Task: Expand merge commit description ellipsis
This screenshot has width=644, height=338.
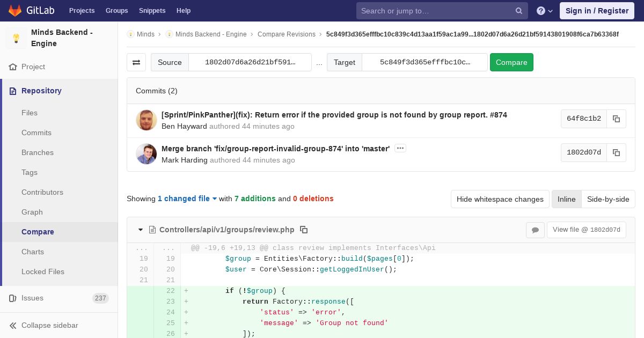Action: (400, 149)
